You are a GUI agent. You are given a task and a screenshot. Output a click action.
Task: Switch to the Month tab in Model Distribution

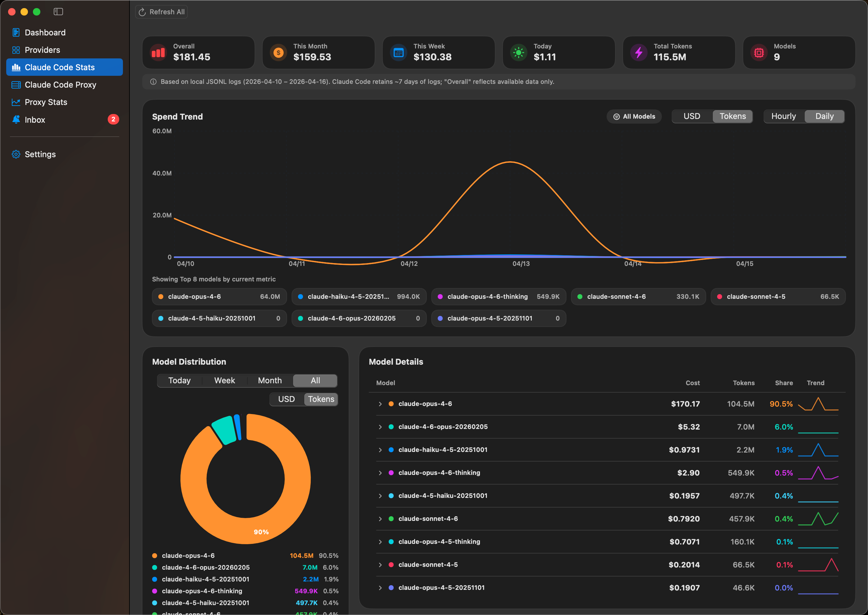269,380
